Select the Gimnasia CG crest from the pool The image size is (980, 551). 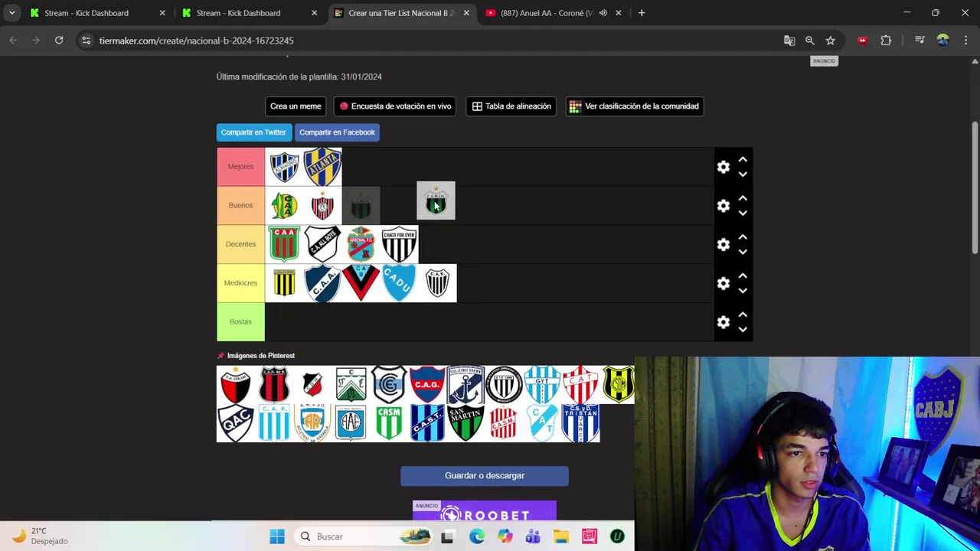click(x=389, y=385)
